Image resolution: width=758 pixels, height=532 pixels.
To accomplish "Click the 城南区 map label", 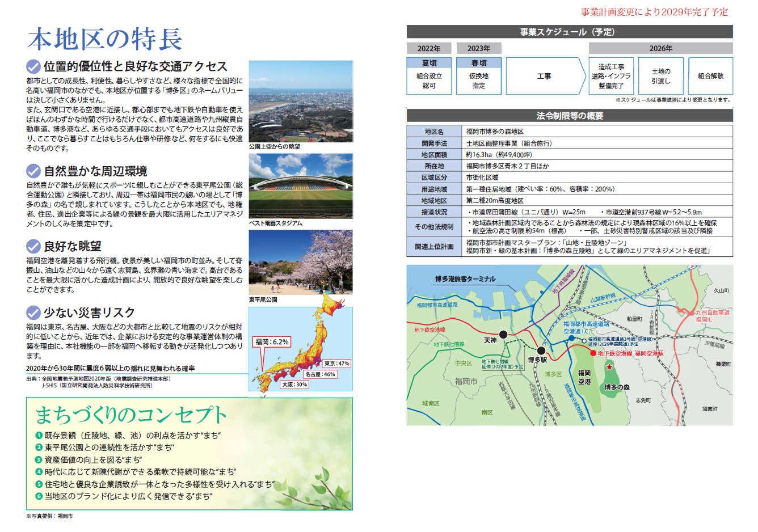I will tap(431, 403).
